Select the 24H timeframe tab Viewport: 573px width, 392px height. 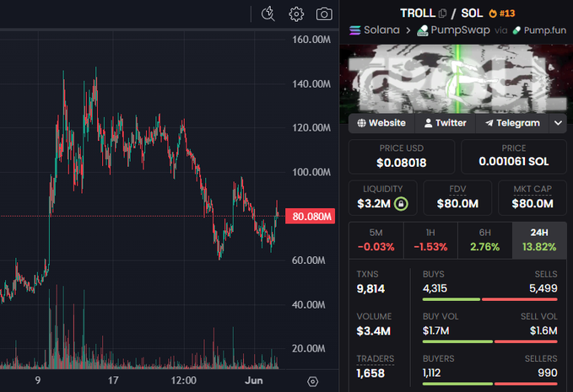tap(539, 240)
